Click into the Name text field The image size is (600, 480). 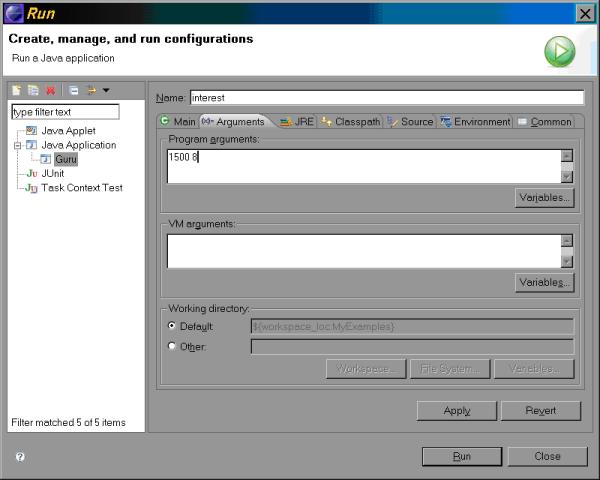click(x=385, y=98)
